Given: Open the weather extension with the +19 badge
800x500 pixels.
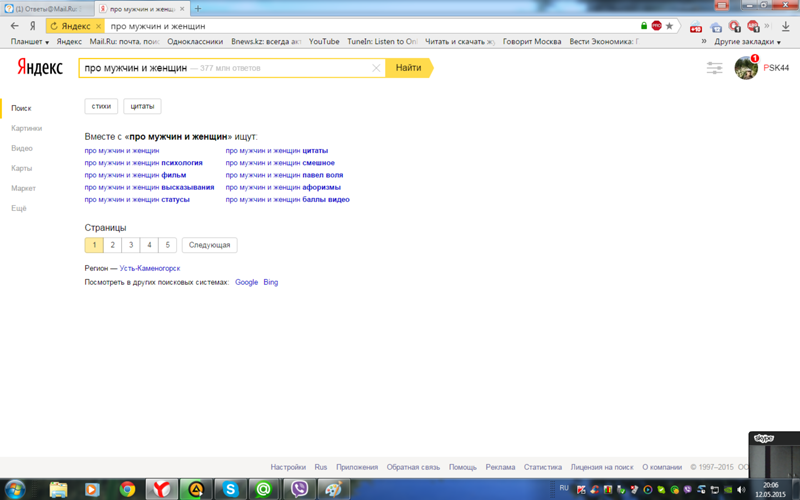Looking at the screenshot, I should (x=696, y=27).
